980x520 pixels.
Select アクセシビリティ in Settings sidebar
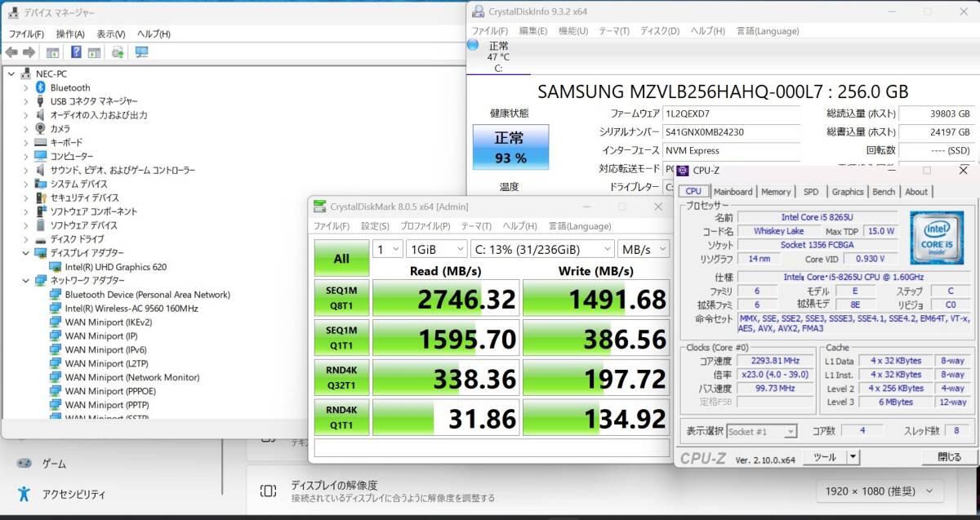tap(73, 494)
